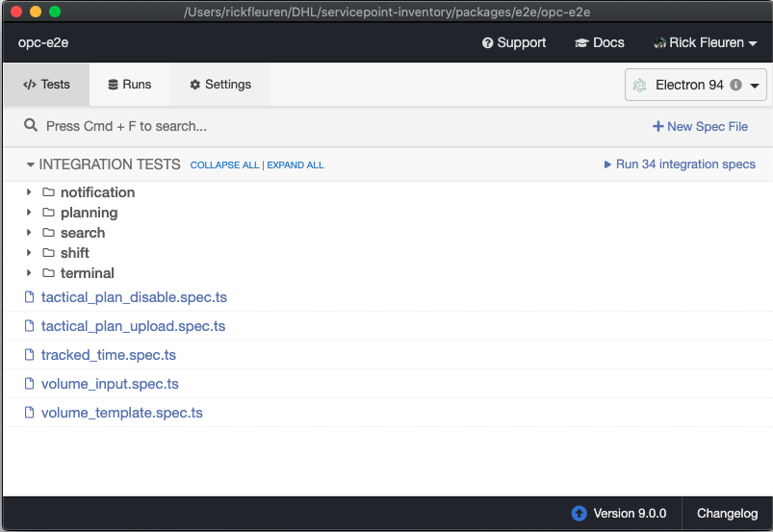Run 34 integration specs
Screen dimensions: 773x532
point(680,165)
